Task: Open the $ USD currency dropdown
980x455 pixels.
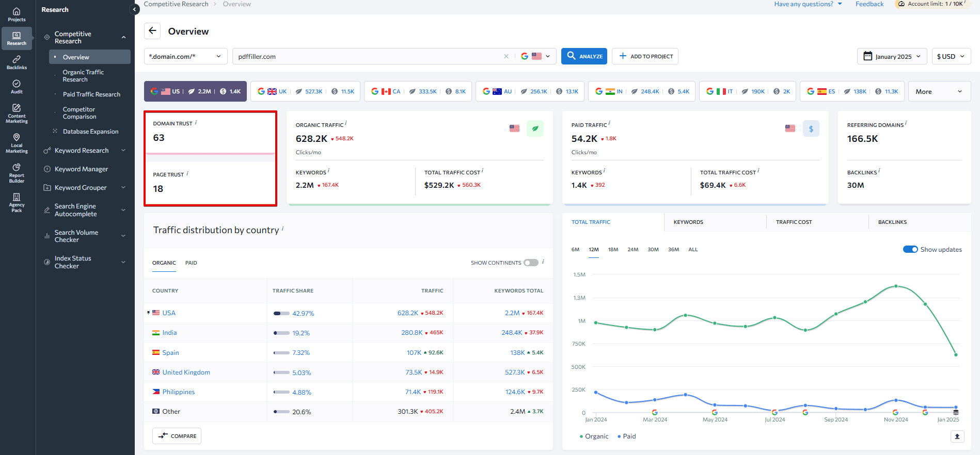Action: click(x=951, y=56)
